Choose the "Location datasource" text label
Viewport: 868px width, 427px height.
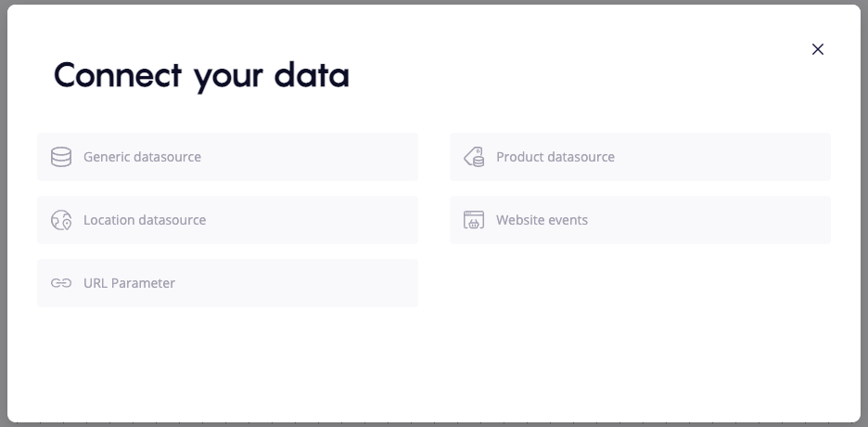pos(145,220)
